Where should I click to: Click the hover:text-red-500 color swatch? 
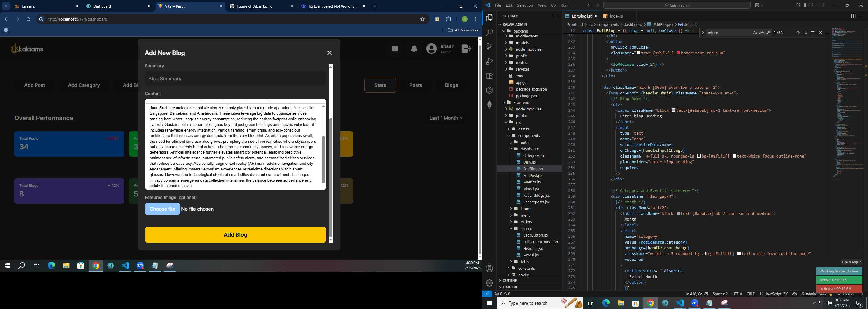[679, 53]
